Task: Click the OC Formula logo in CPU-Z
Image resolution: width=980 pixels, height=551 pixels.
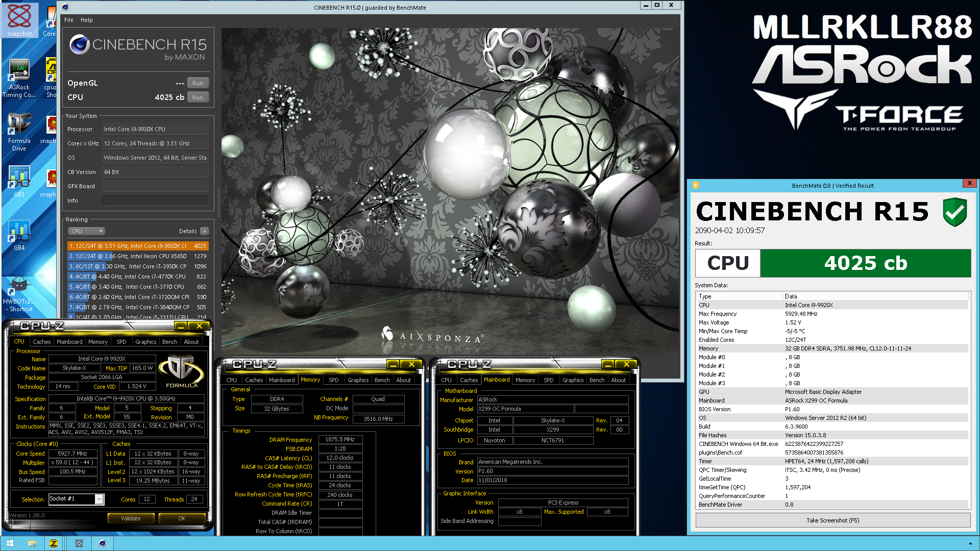Action: [182, 372]
